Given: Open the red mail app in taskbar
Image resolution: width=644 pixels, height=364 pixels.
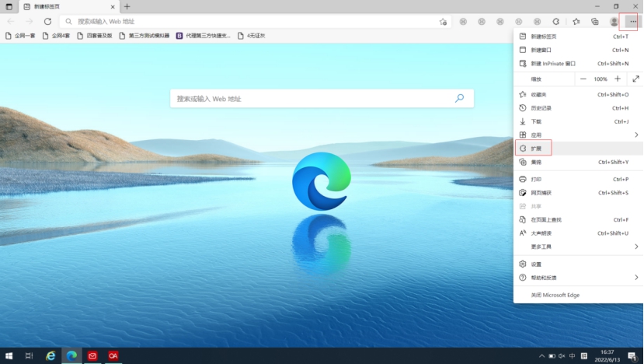Looking at the screenshot, I should (92, 355).
